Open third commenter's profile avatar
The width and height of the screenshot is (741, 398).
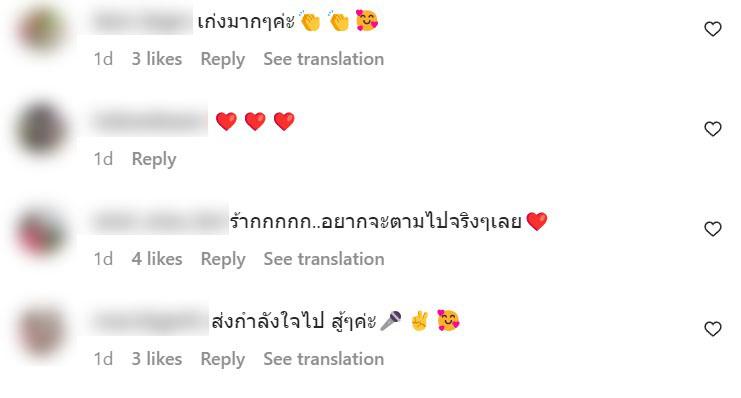pos(42,234)
